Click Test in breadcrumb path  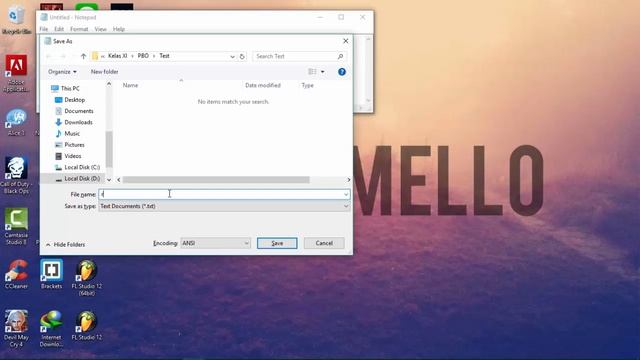pos(164,56)
